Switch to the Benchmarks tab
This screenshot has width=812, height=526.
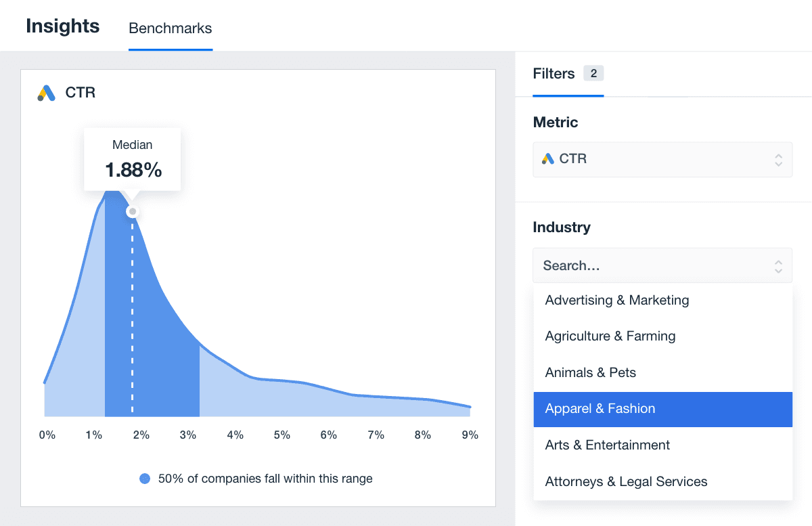click(x=171, y=28)
